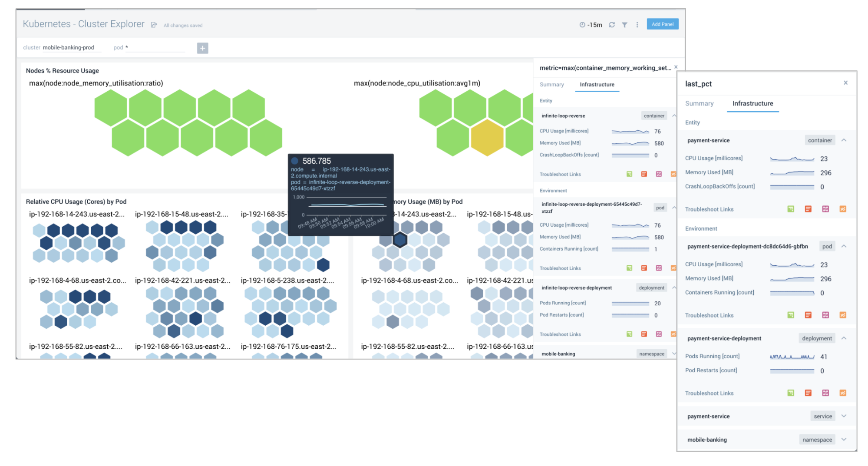
Task: Click the pod filter input field
Action: (x=155, y=47)
